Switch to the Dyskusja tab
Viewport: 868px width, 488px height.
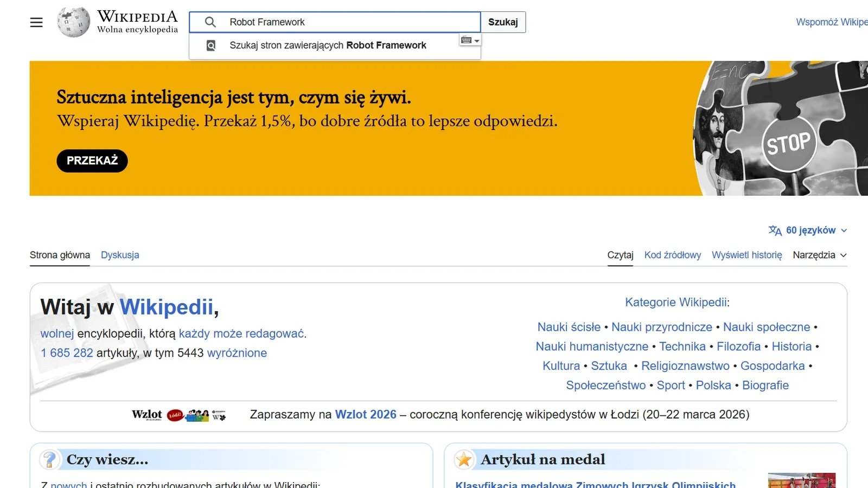coord(120,255)
